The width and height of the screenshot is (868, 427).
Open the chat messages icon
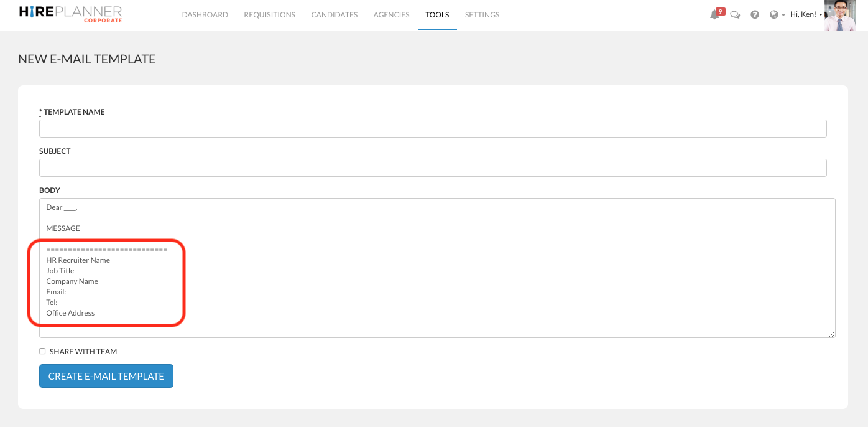735,15
